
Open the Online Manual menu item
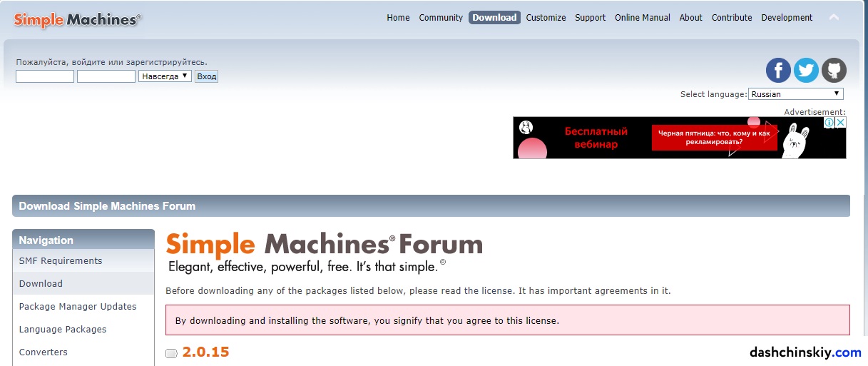[x=643, y=18]
